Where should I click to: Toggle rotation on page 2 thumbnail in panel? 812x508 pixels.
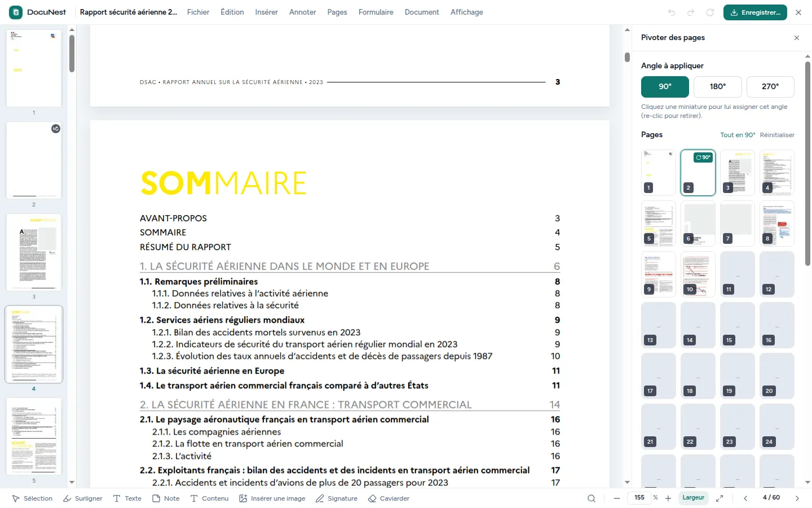[x=698, y=173]
